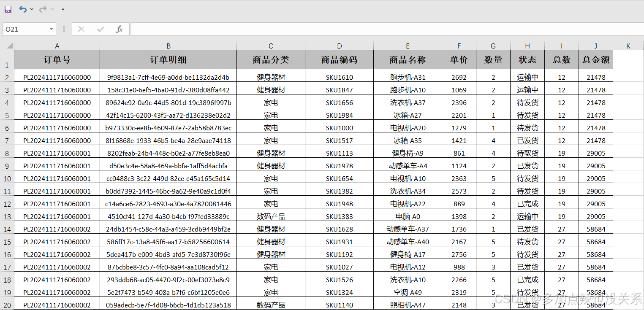Click the Save icon in quick access toolbar
The height and width of the screenshot is (310, 644).
[x=8, y=9]
